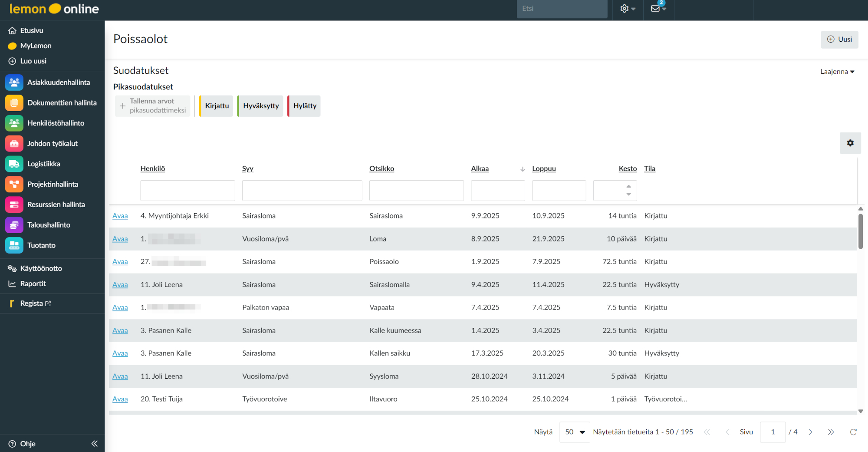Open the Henkilöstöhallinto module icon

click(14, 123)
